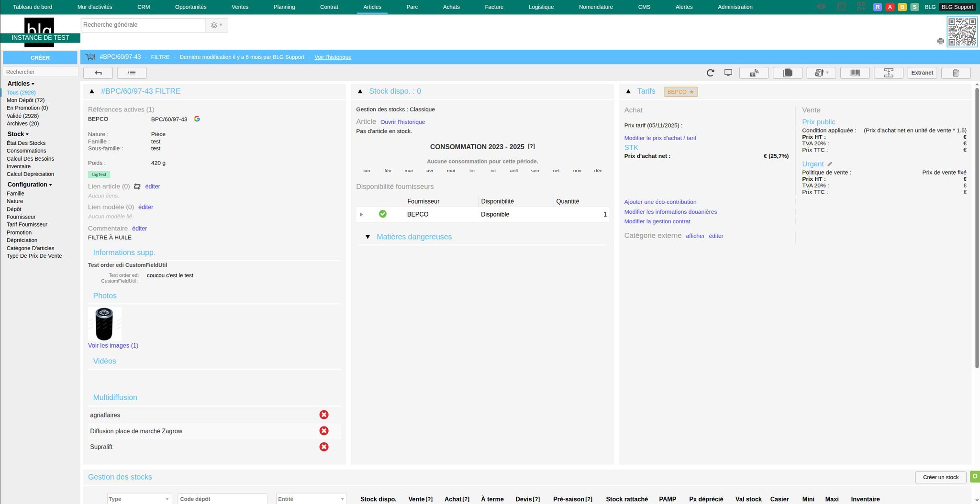The height and width of the screenshot is (504, 980).
Task: Delete the article with the trash icon
Action: click(956, 73)
